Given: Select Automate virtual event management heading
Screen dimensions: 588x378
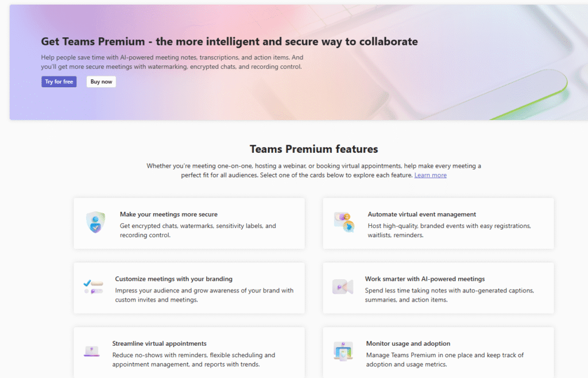Looking at the screenshot, I should 421,214.
